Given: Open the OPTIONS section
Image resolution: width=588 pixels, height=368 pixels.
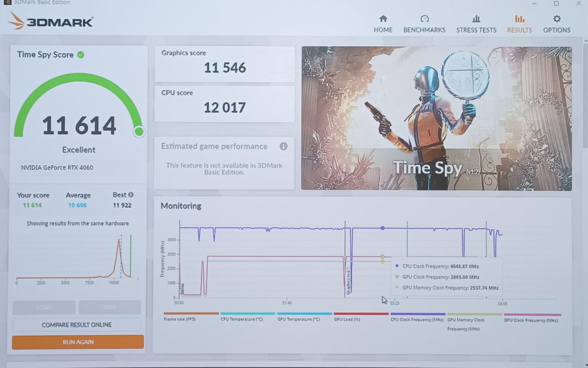Looking at the screenshot, I should tap(557, 30).
